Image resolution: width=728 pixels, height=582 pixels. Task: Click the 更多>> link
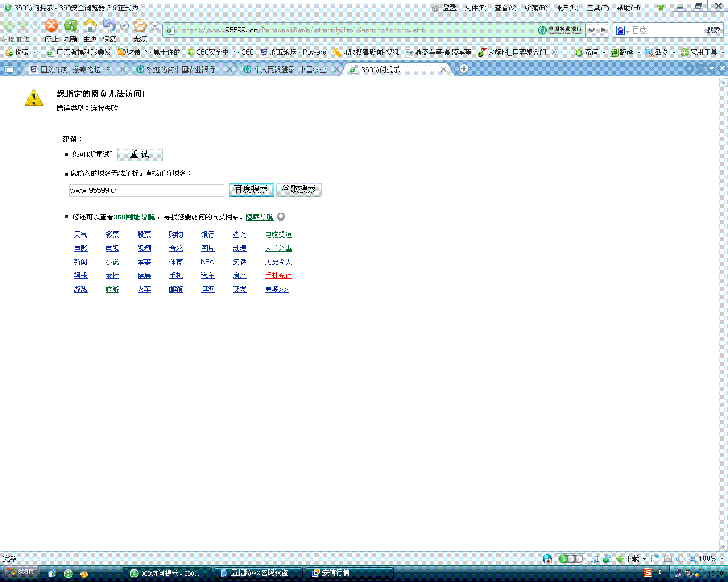tap(277, 289)
